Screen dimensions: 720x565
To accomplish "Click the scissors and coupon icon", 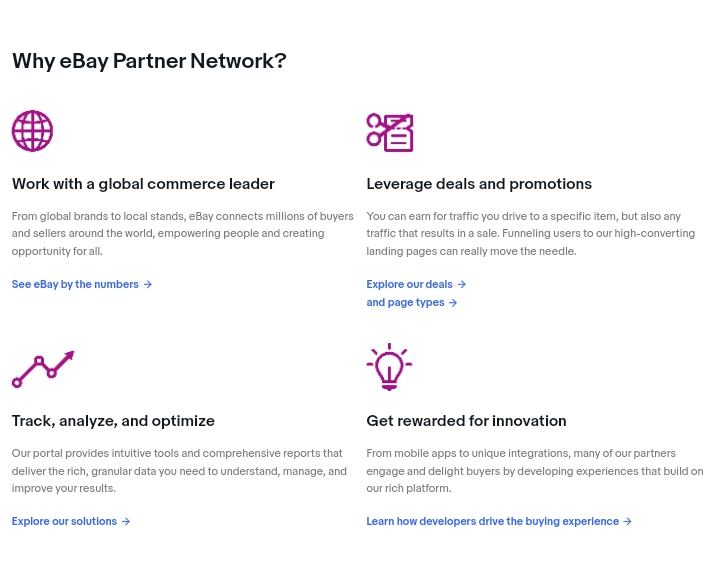I will click(390, 132).
